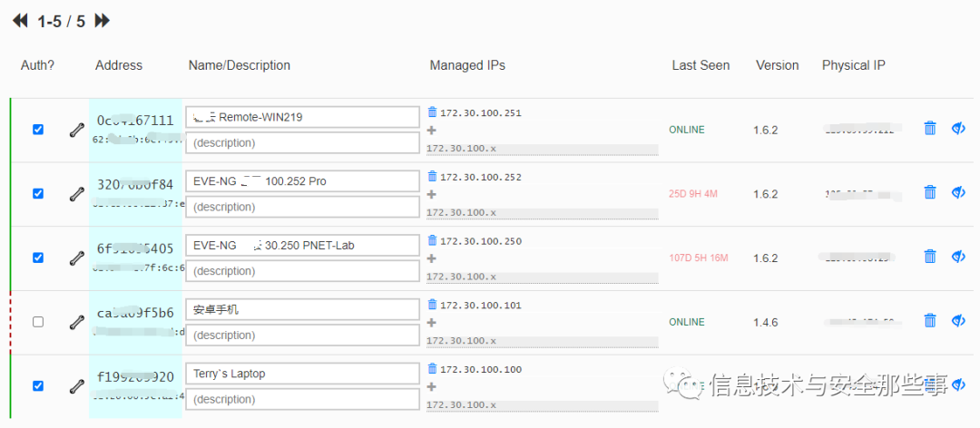The width and height of the screenshot is (980, 428).
Task: Uncheck Auth for Terry's Laptop
Action: [x=38, y=386]
